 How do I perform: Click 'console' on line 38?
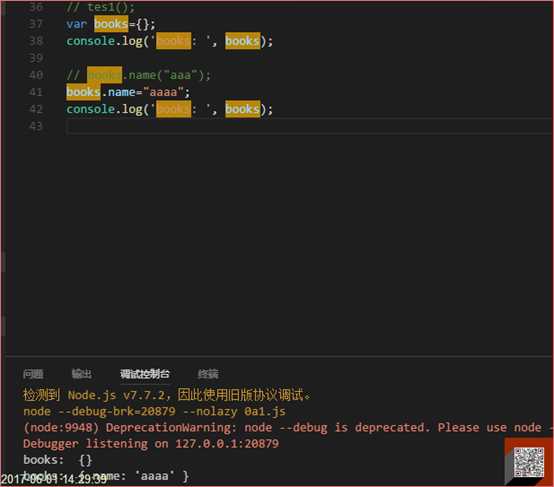(x=90, y=41)
